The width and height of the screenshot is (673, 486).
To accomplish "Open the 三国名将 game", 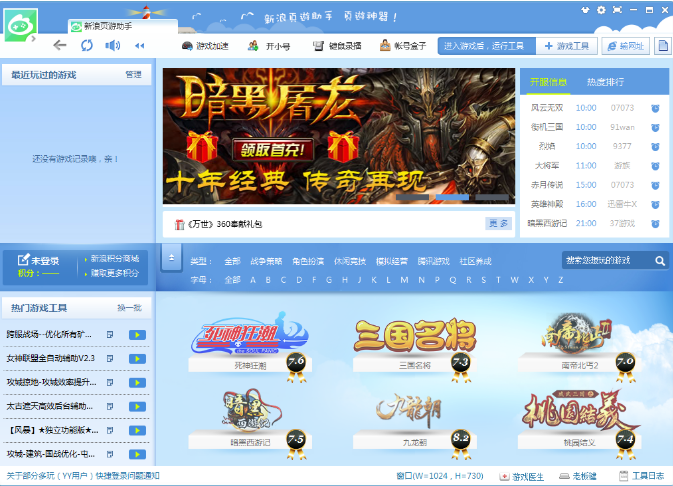I will click(415, 343).
